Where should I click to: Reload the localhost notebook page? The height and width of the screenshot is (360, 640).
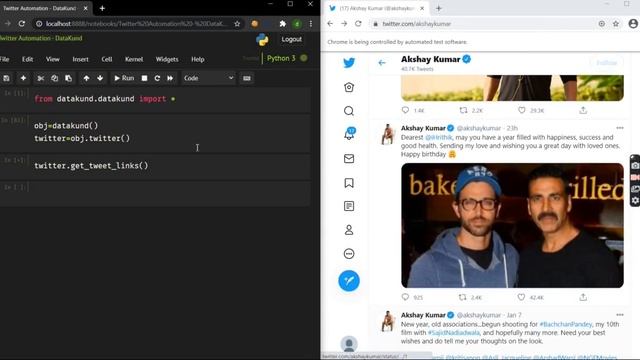pyautogui.click(x=22, y=24)
